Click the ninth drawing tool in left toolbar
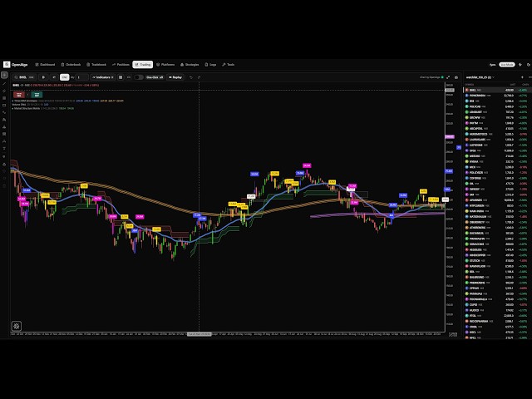This screenshot has height=399, width=532. coord(4,134)
